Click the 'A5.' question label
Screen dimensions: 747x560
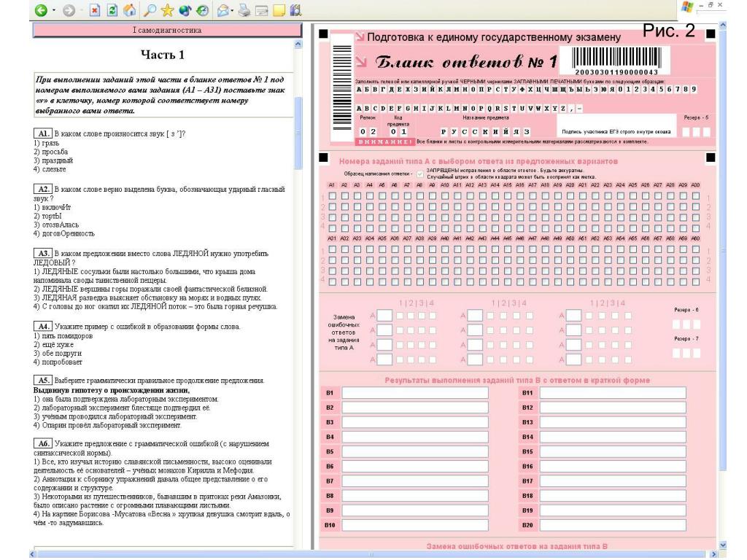point(42,380)
